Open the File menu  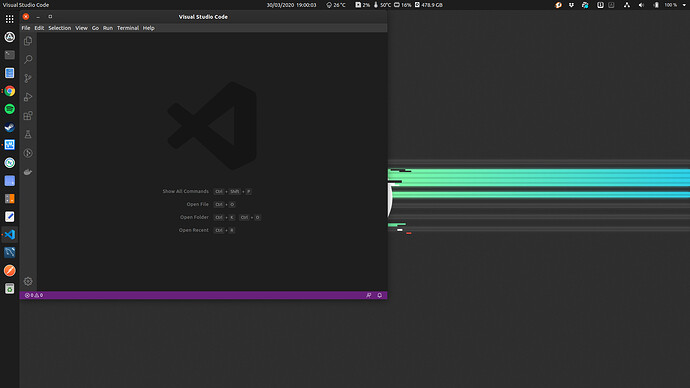(26, 28)
